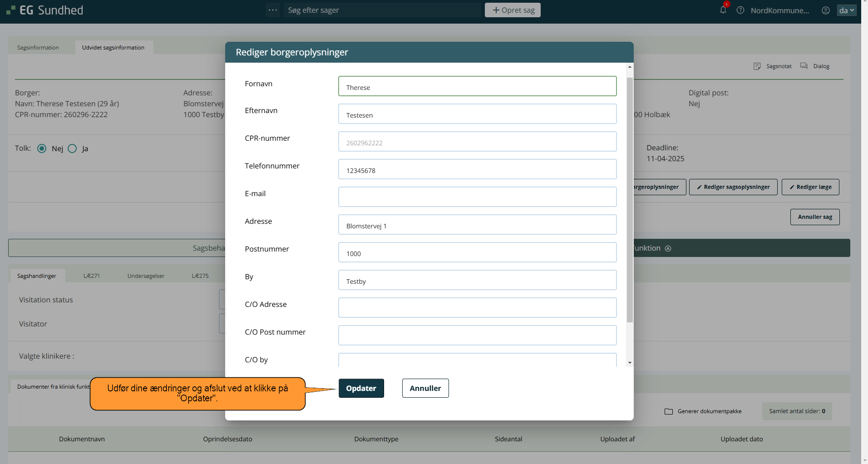The image size is (868, 464).
Task: Open the Dialog chat icon
Action: tap(804, 66)
